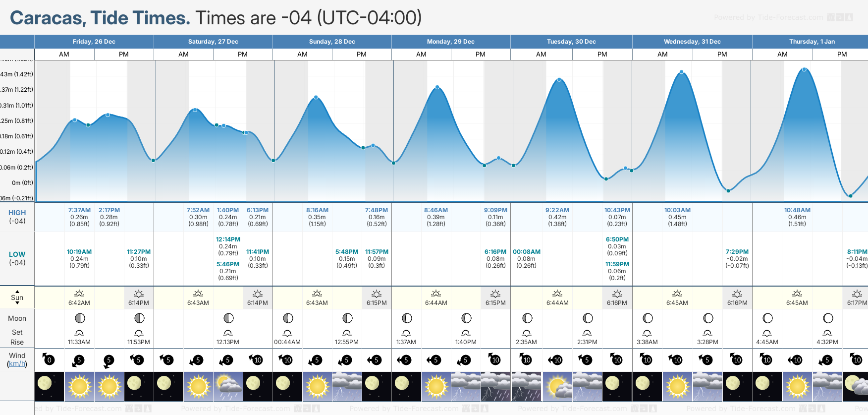Click Monday's 8:46AM high tide peak point
This screenshot has height=415, width=868.
click(437, 87)
